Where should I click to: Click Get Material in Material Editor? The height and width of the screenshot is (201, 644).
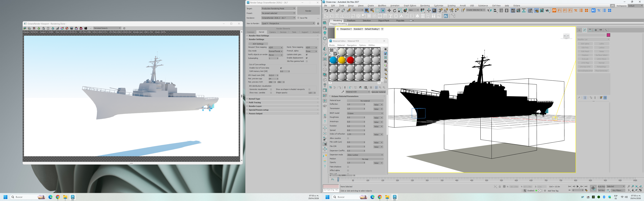(x=331, y=87)
